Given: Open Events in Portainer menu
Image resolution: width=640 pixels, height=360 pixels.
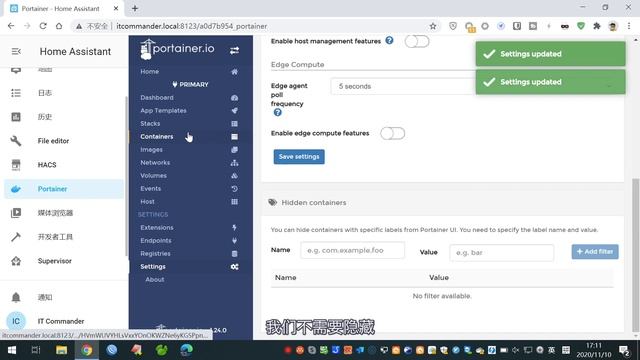Looking at the screenshot, I should click(x=151, y=189).
